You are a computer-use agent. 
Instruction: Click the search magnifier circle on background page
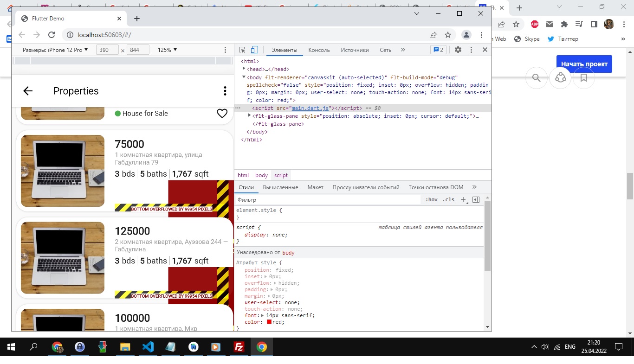[537, 78]
